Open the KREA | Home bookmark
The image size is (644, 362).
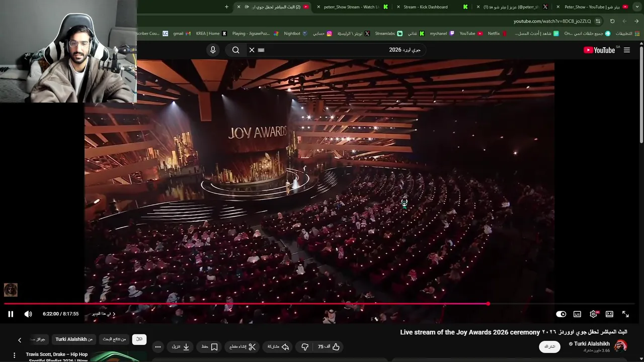pos(211,33)
